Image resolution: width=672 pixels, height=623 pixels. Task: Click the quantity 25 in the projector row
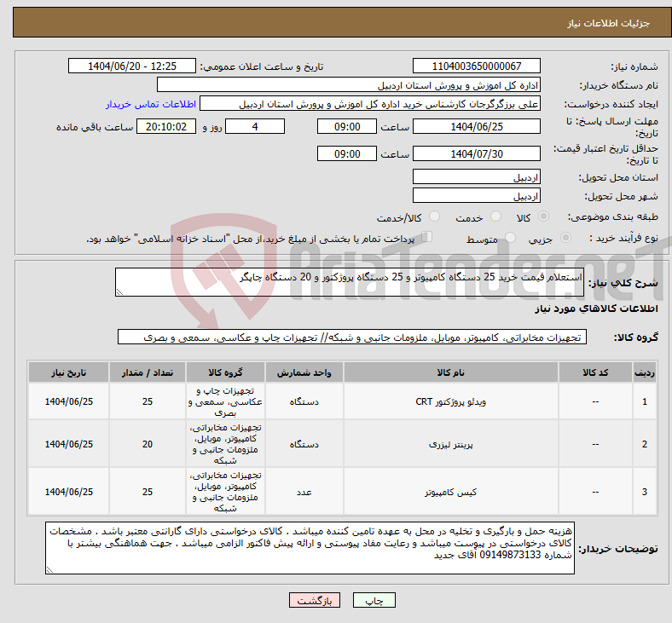[x=148, y=401]
